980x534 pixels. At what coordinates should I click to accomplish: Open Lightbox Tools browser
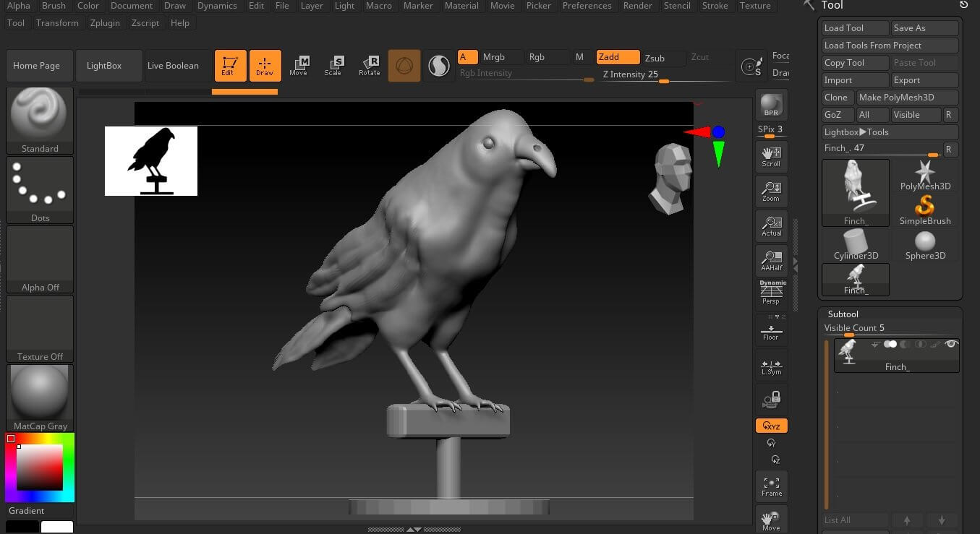(890, 132)
